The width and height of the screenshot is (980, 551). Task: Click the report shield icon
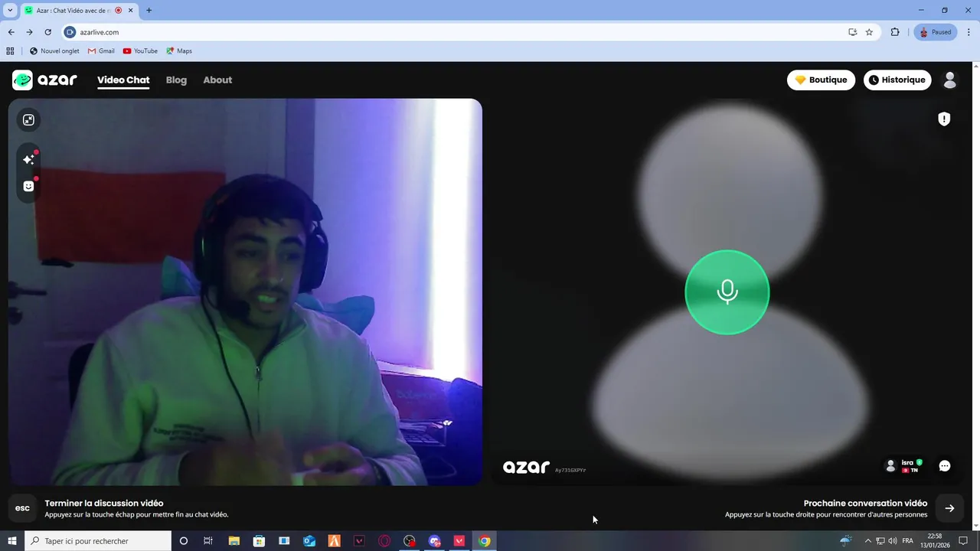944,119
